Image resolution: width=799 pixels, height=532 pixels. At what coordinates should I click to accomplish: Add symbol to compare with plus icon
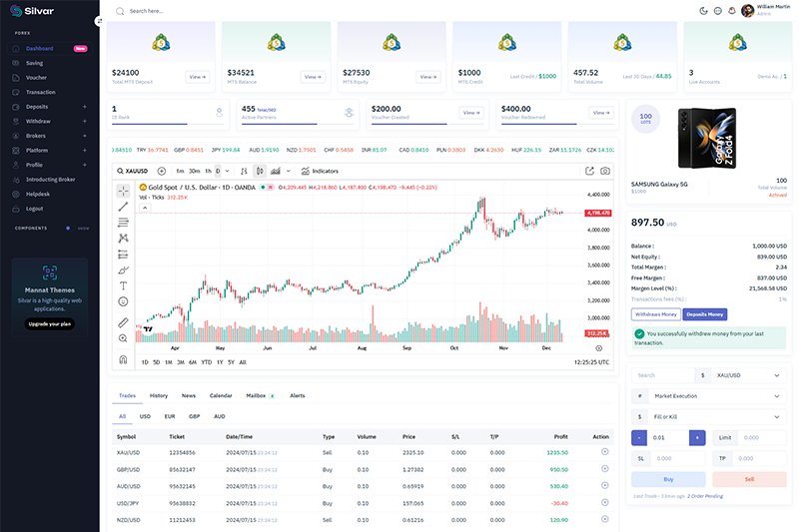(x=162, y=171)
